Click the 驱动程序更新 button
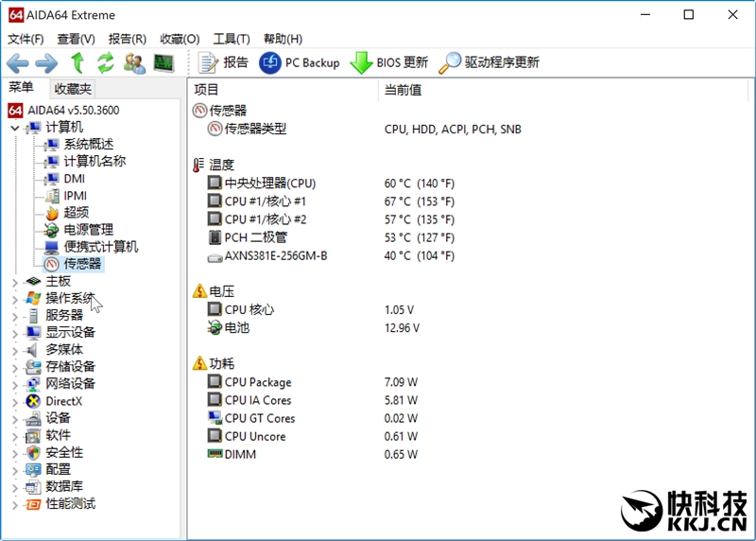This screenshot has height=541, width=756. click(x=489, y=62)
